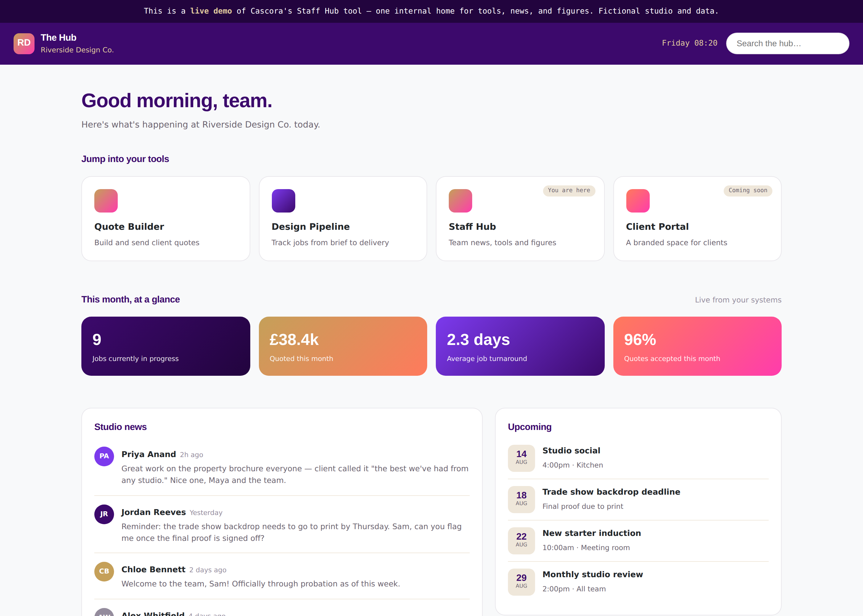Click the Friday 08:20 clock
Image resolution: width=863 pixels, height=616 pixels.
click(689, 43)
